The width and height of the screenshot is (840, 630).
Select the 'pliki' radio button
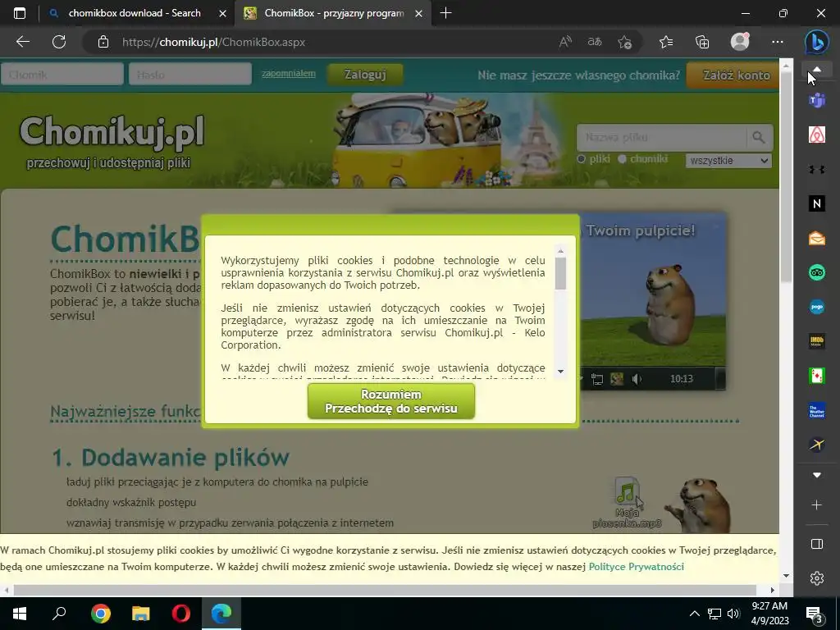(582, 159)
